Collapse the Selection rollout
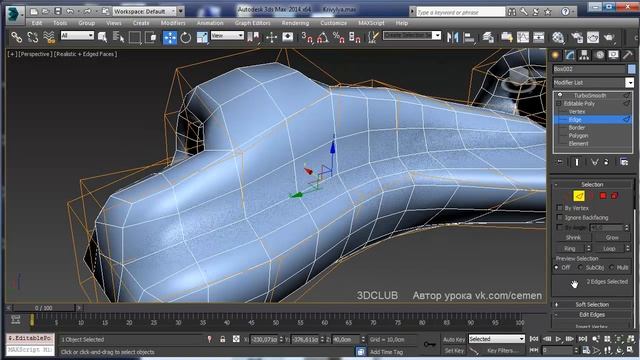The image size is (640, 360). click(x=592, y=184)
